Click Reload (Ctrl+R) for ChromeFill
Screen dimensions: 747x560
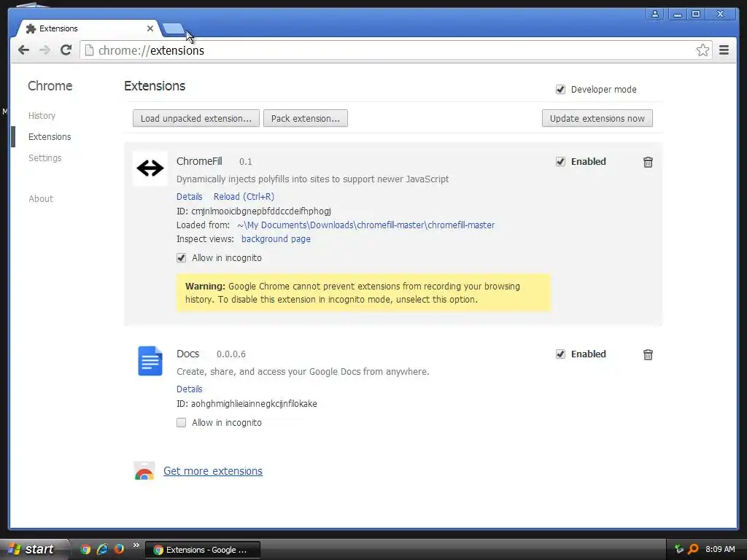(244, 197)
